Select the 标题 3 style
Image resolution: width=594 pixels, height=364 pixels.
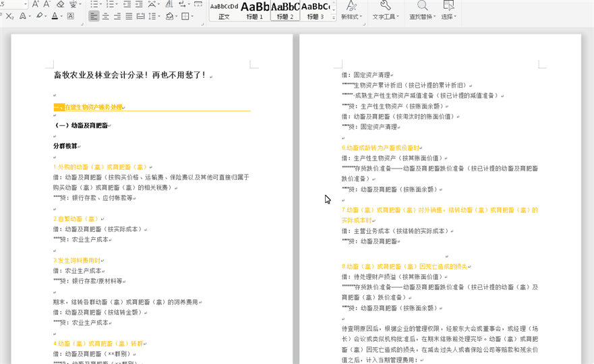[x=315, y=11]
